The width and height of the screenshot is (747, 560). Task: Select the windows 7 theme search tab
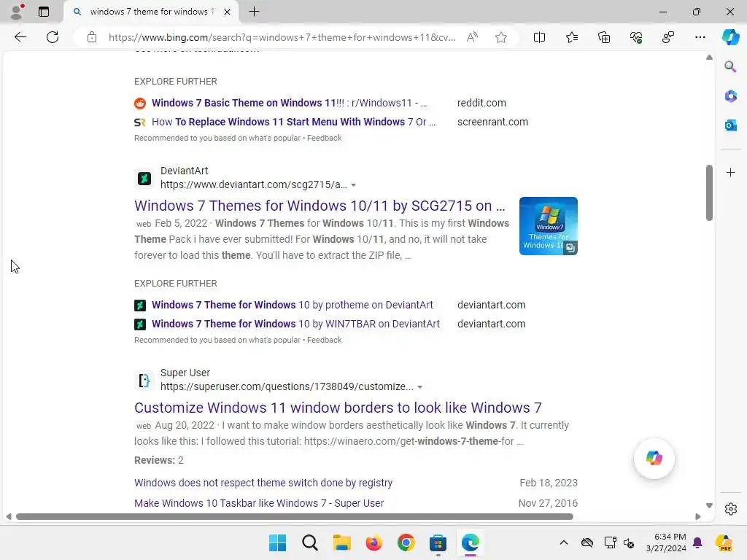click(150, 12)
